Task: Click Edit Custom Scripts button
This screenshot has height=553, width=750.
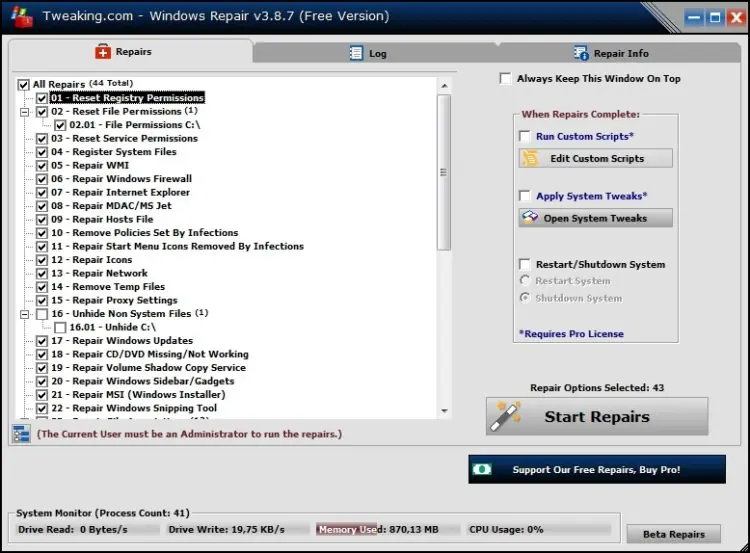Action: pos(596,158)
